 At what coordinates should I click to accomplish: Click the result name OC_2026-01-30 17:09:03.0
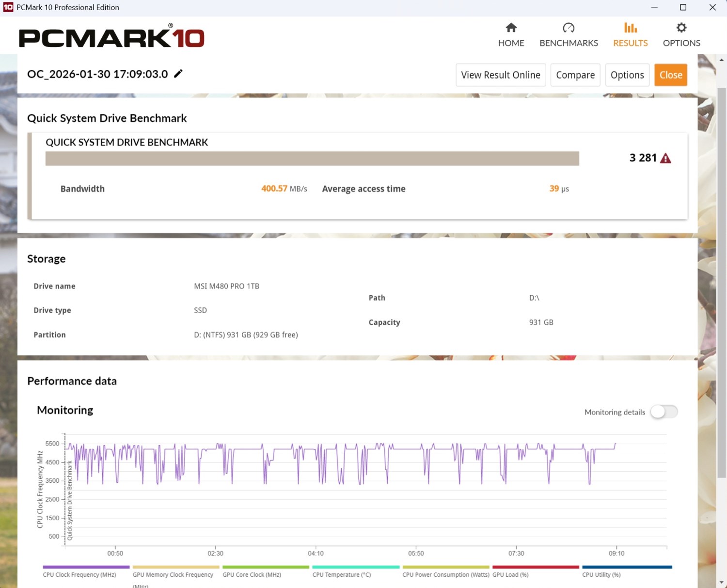coord(97,74)
